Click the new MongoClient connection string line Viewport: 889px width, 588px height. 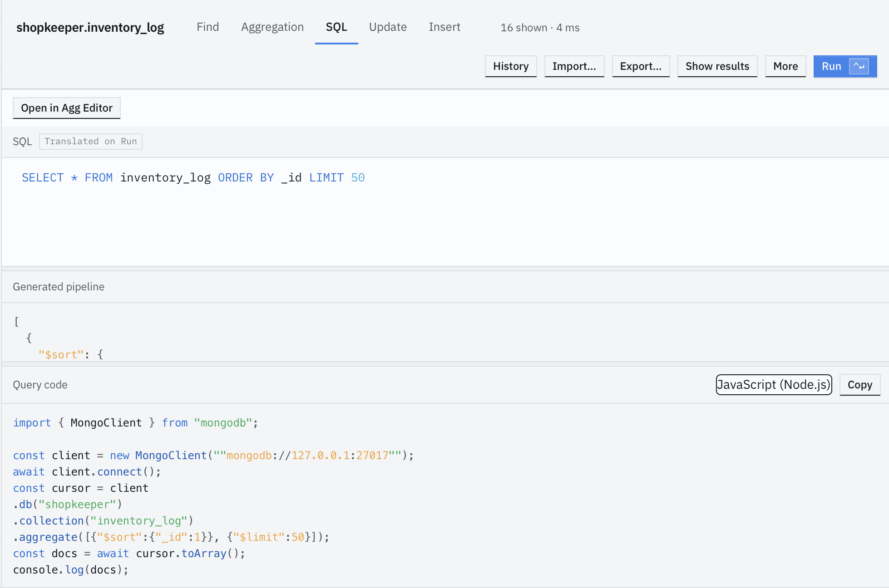(213, 456)
